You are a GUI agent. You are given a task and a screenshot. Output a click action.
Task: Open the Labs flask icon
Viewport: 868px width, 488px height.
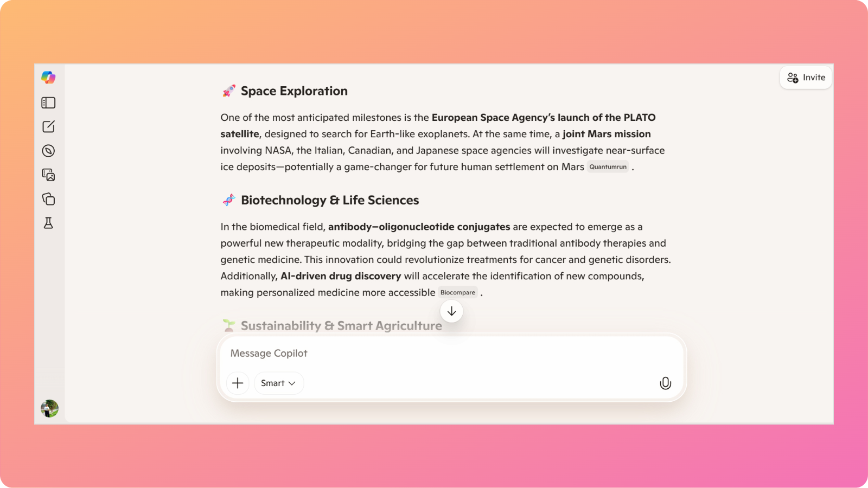tap(48, 223)
